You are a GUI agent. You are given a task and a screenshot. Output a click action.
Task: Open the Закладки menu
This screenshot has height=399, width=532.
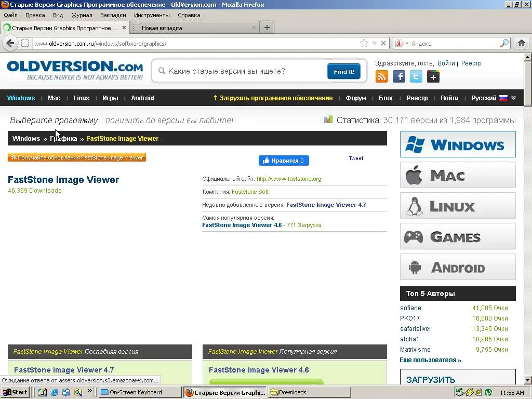coord(113,15)
